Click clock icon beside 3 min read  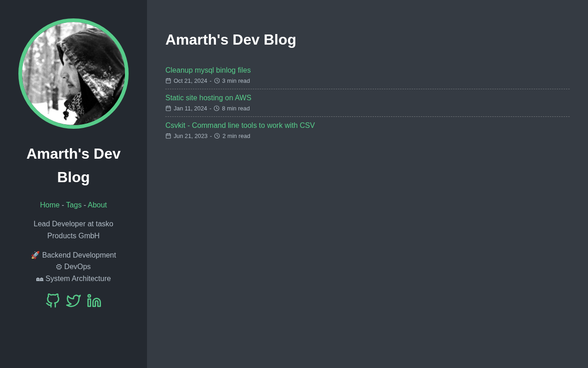click(x=217, y=81)
